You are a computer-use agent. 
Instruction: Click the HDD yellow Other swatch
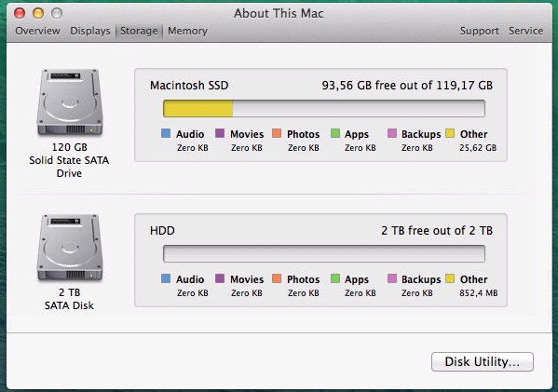(450, 278)
